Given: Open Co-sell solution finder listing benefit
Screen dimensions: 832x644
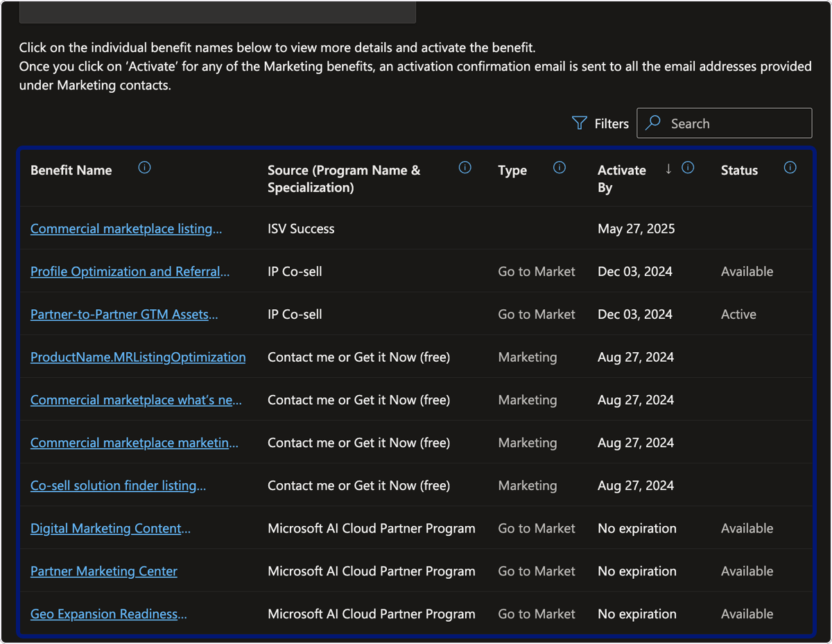Looking at the screenshot, I should pos(118,486).
